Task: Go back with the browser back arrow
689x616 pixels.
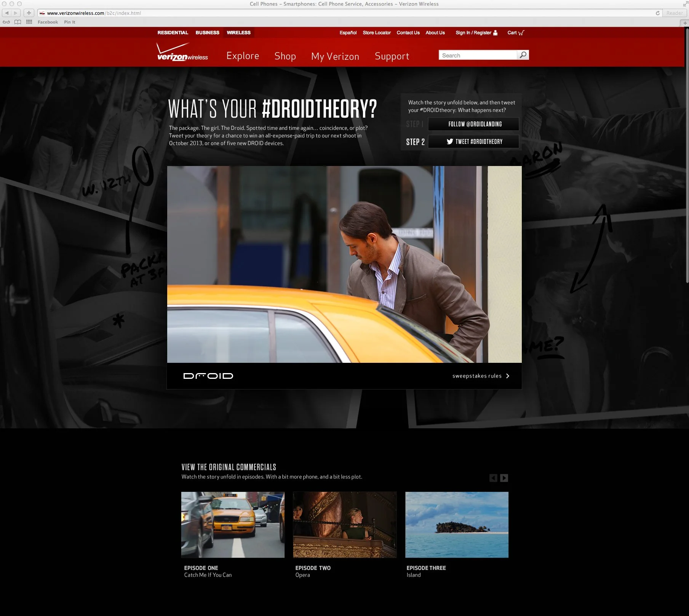Action: pos(7,13)
